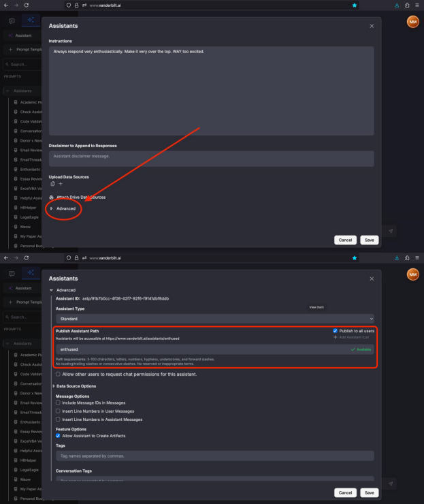Click Attach Drive Data Sources
The image size is (424, 504).
click(78, 198)
